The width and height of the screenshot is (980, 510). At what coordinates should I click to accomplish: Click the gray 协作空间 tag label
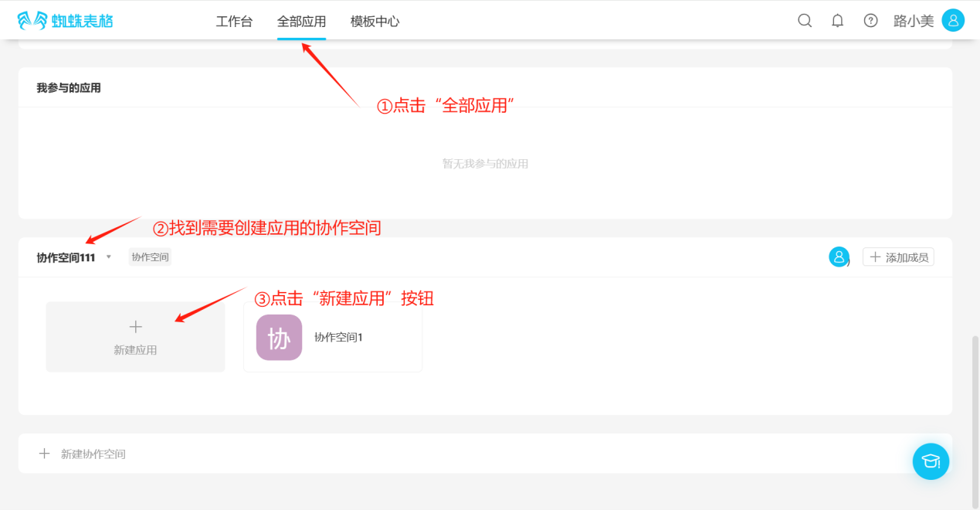pyautogui.click(x=150, y=257)
